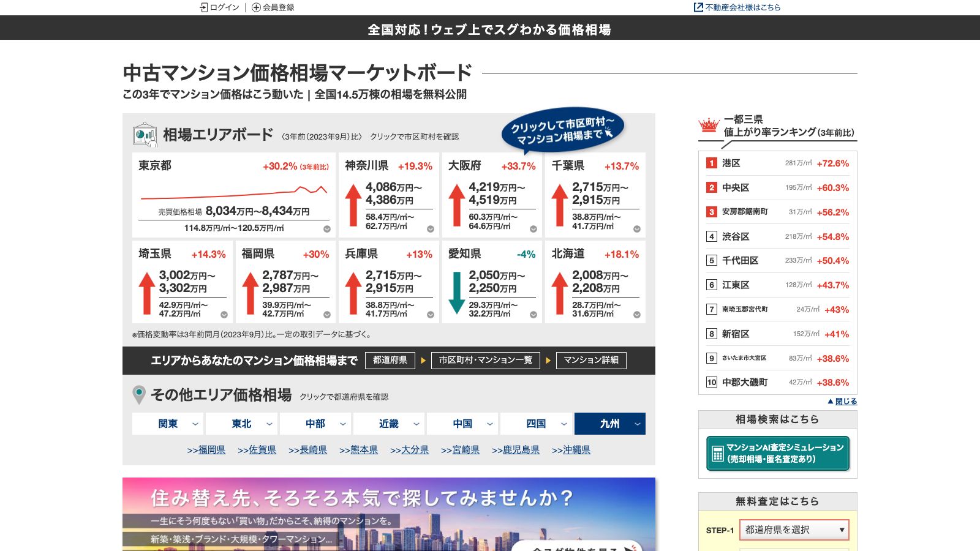Select the 中国 region tab
Image resolution: width=980 pixels, height=551 pixels.
tap(462, 424)
